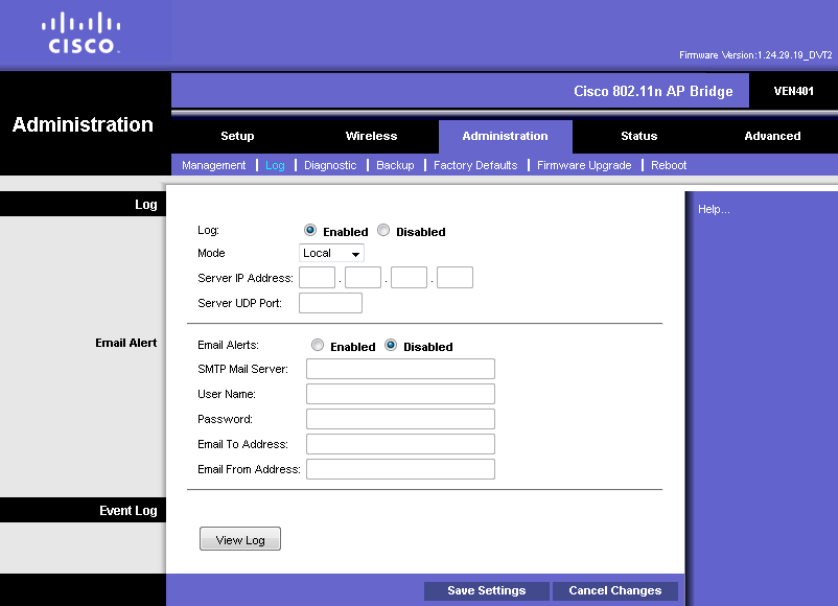Open the Management sub-menu
This screenshot has height=606, width=838.
[x=214, y=165]
